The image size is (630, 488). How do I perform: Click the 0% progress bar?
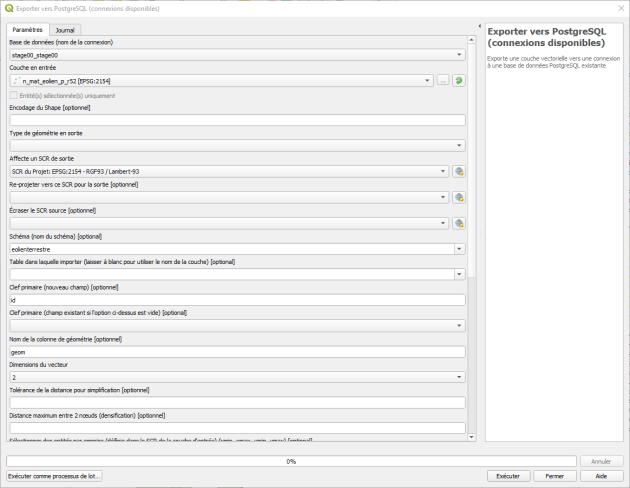[x=291, y=461]
